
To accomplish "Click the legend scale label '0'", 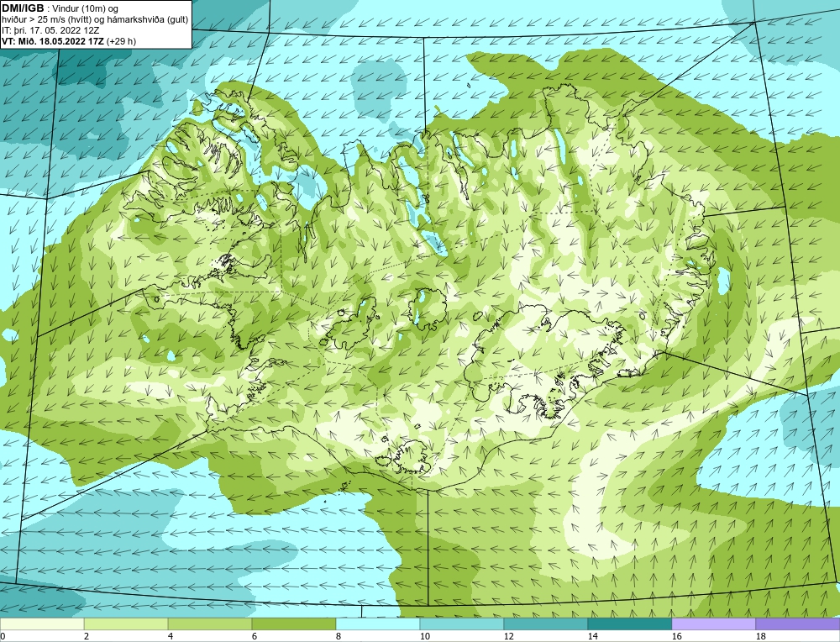I will click(x=3, y=637).
